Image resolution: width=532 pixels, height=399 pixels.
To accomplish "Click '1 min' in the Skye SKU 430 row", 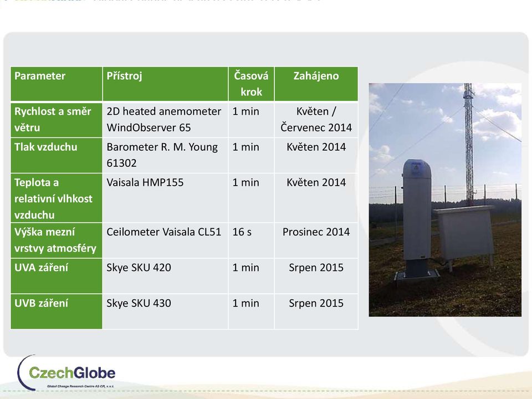I will click(251, 311).
